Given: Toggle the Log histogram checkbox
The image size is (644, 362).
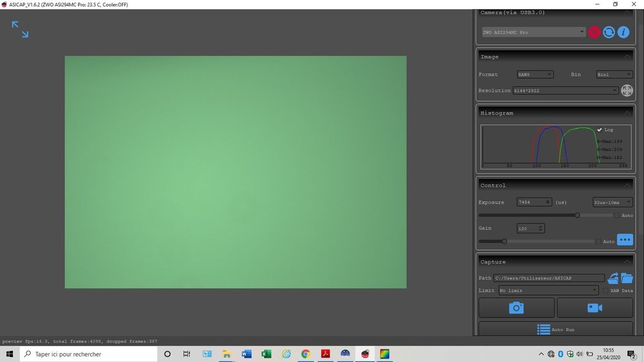Looking at the screenshot, I should click(x=599, y=130).
